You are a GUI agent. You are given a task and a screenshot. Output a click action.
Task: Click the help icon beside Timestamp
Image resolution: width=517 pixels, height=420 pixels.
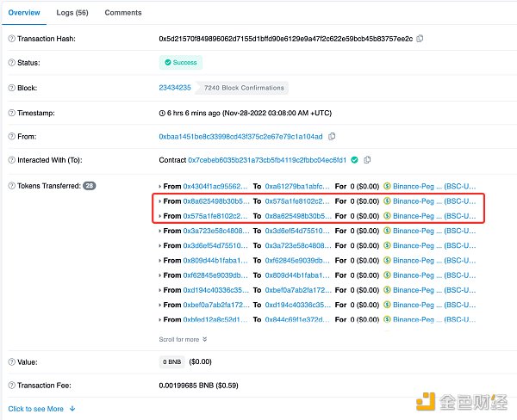tap(11, 112)
